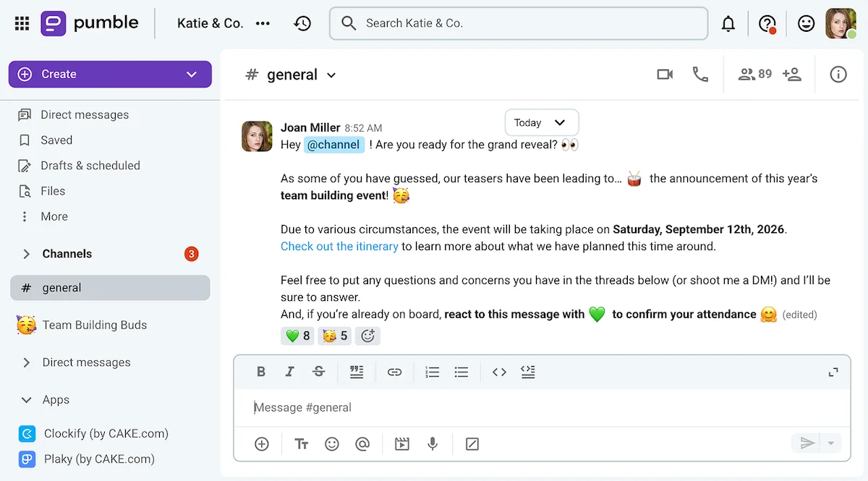View the 89 channel members
868x481 pixels.
pyautogui.click(x=754, y=74)
